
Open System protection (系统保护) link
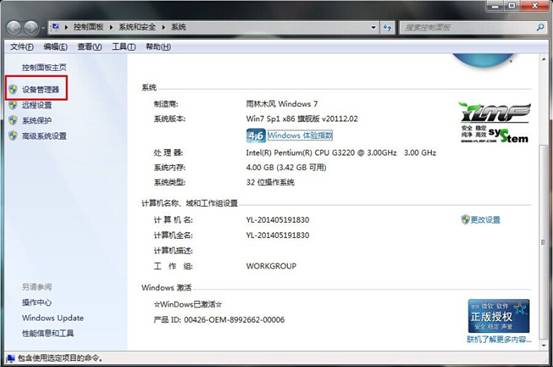click(x=37, y=121)
